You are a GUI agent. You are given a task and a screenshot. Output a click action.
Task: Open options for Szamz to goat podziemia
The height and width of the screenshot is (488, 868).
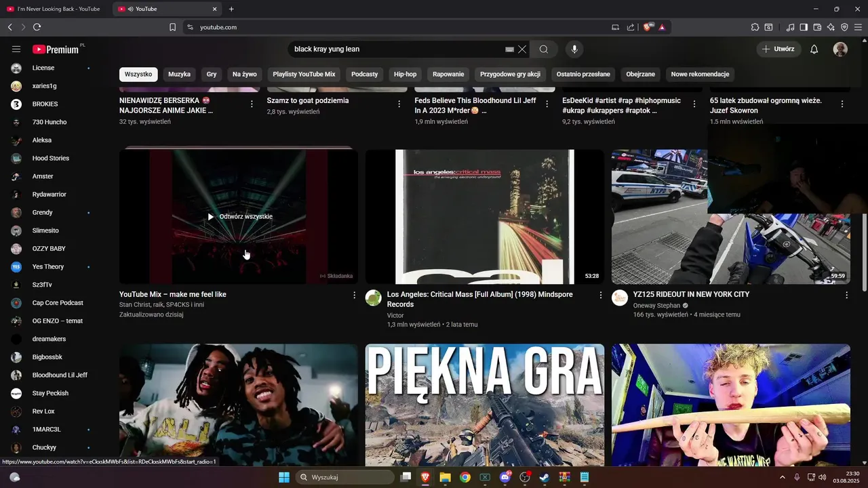[399, 104]
